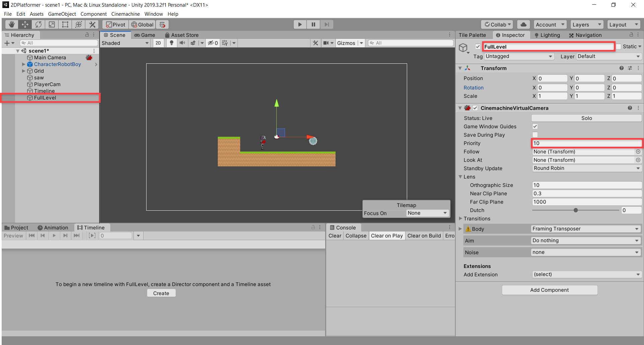Viewport: 644px width, 345px height.
Task: Open Transform preset settings icon
Action: (x=630, y=68)
